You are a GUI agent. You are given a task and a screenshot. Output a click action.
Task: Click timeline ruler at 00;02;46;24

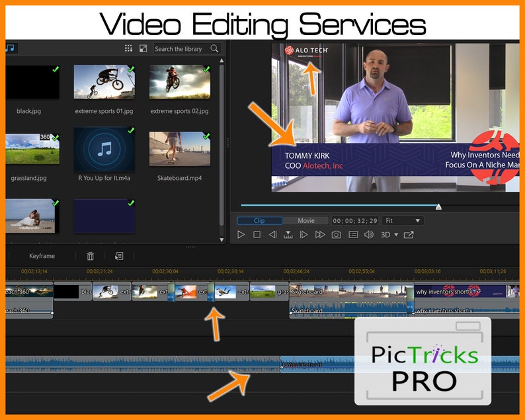point(296,271)
